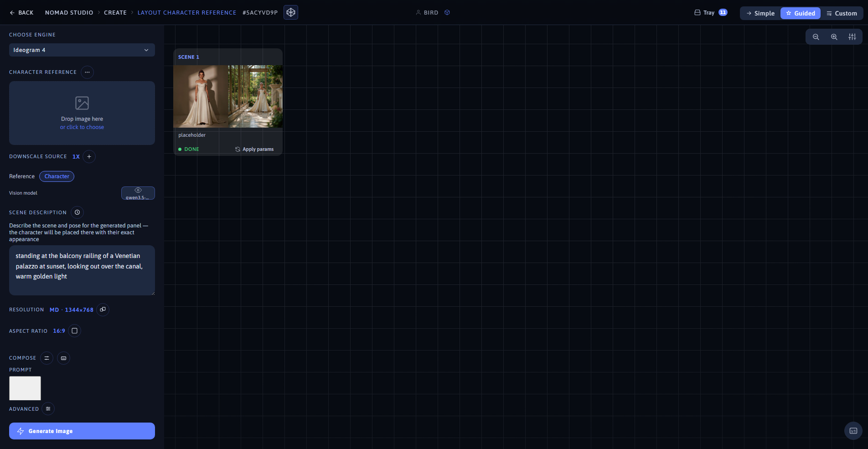The width and height of the screenshot is (868, 449).
Task: Zoom out the canvas
Action: [816, 37]
